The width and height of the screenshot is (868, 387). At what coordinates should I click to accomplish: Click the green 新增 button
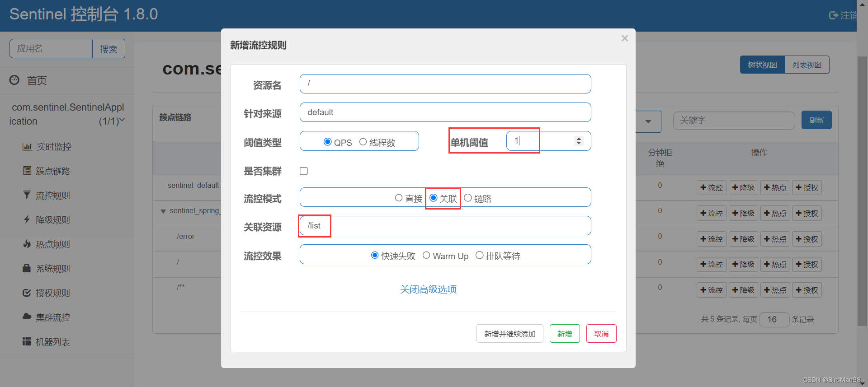tap(565, 334)
